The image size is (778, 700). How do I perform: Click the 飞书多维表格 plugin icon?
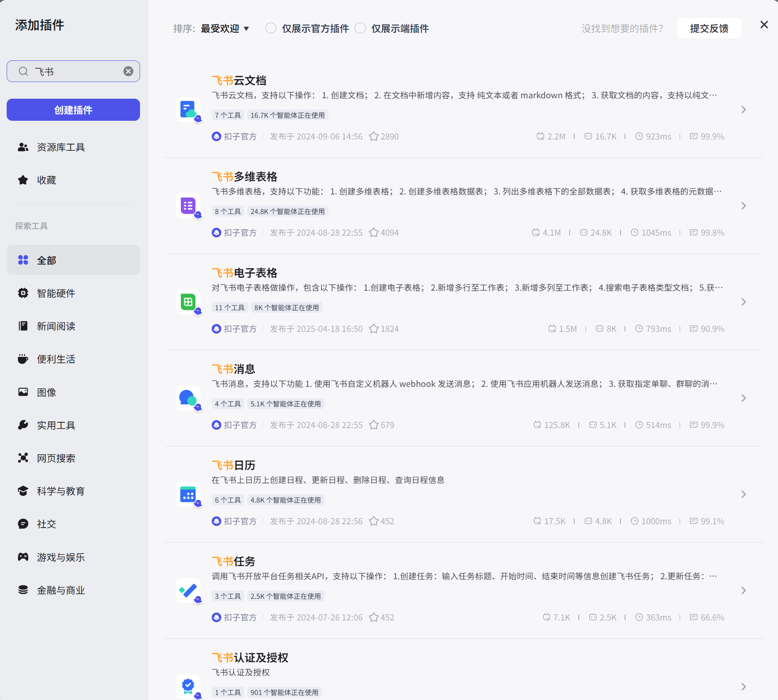(188, 206)
